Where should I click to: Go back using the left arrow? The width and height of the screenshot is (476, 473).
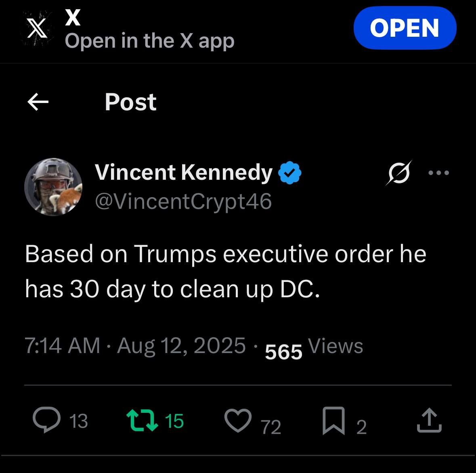(38, 102)
